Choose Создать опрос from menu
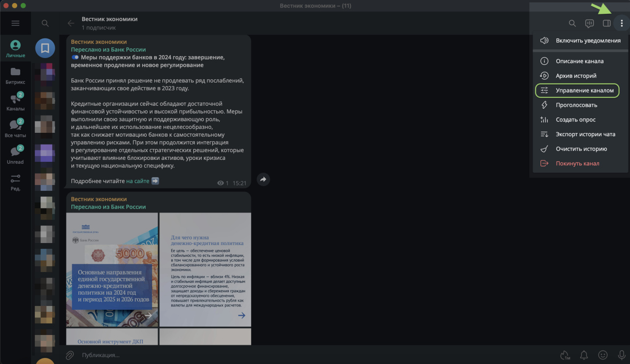The width and height of the screenshot is (630, 364). (x=581, y=120)
